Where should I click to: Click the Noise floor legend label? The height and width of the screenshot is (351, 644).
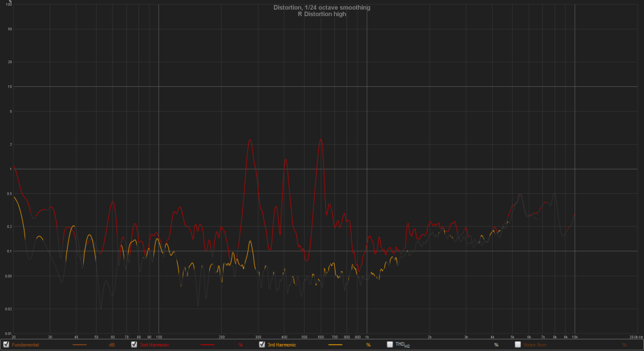click(x=535, y=345)
